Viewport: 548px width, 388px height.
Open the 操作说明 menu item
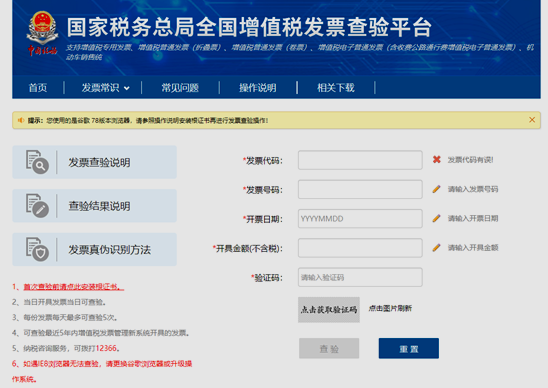click(x=258, y=88)
